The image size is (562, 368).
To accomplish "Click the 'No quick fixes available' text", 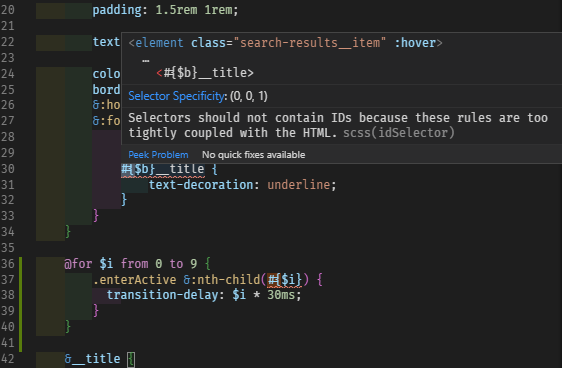I will pos(253,155).
